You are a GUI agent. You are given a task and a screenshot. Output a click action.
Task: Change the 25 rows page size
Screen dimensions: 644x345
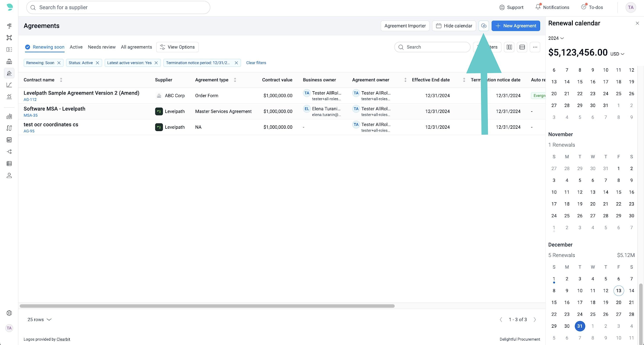pyautogui.click(x=39, y=320)
